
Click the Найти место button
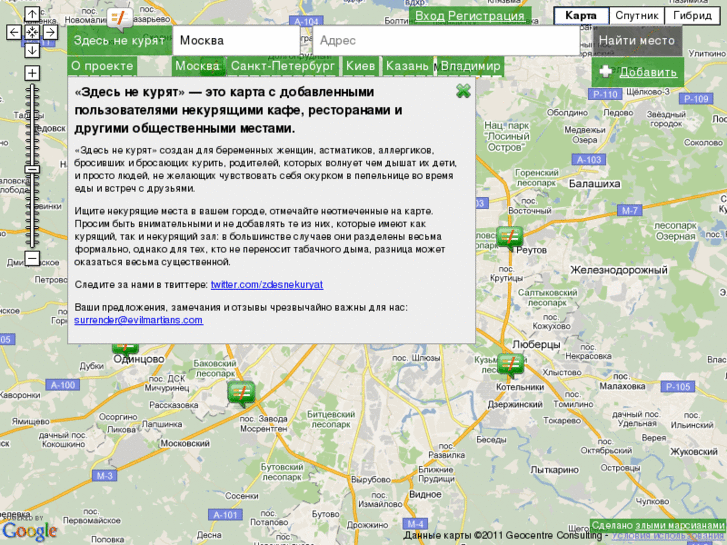637,40
